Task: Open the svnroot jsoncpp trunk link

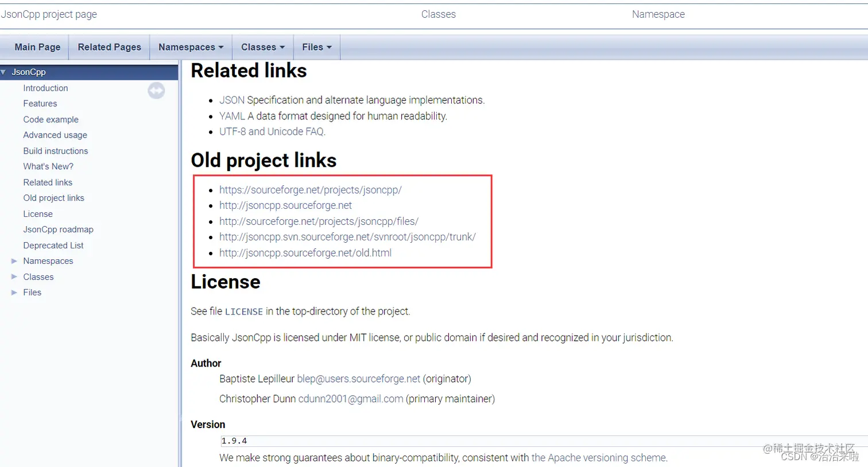Action: tap(347, 237)
